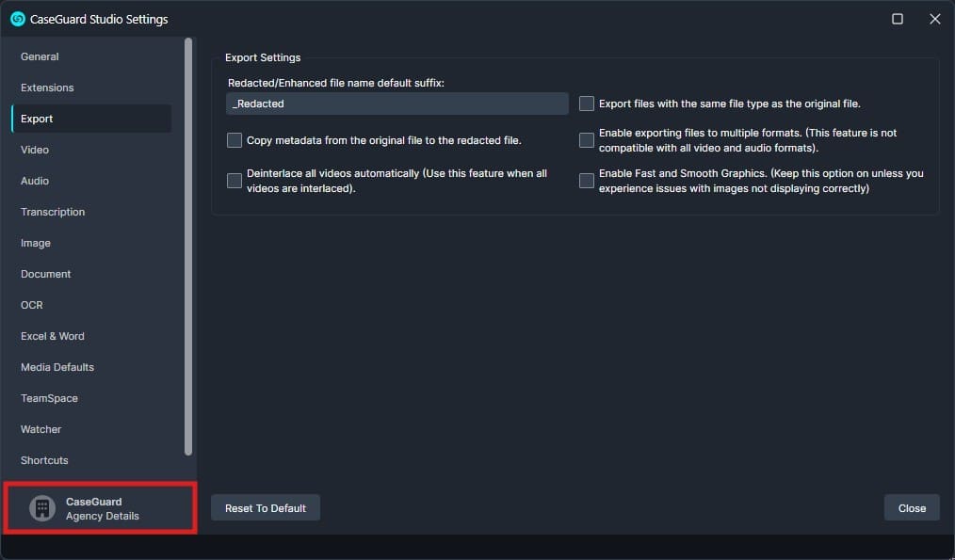Select the Watcher settings category
This screenshot has width=955, height=560.
40,428
